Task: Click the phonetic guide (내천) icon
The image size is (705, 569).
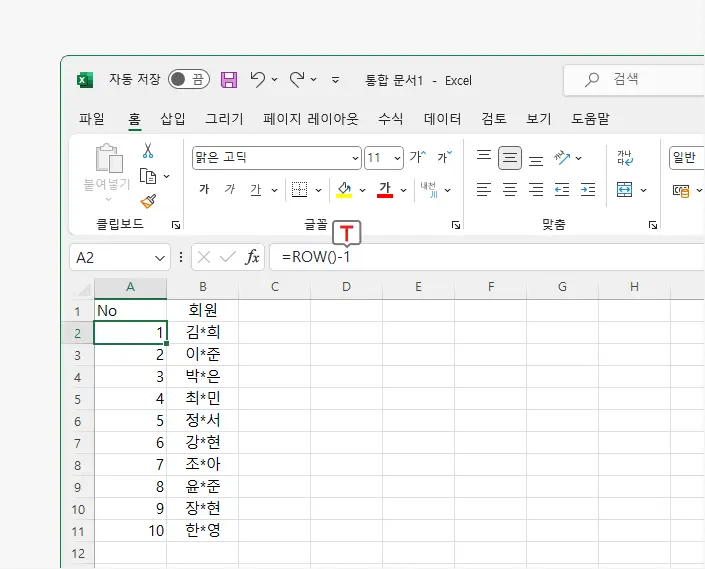Action: 429,190
